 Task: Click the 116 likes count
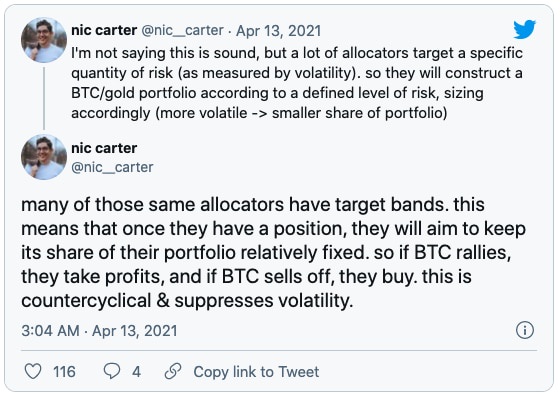[64, 372]
